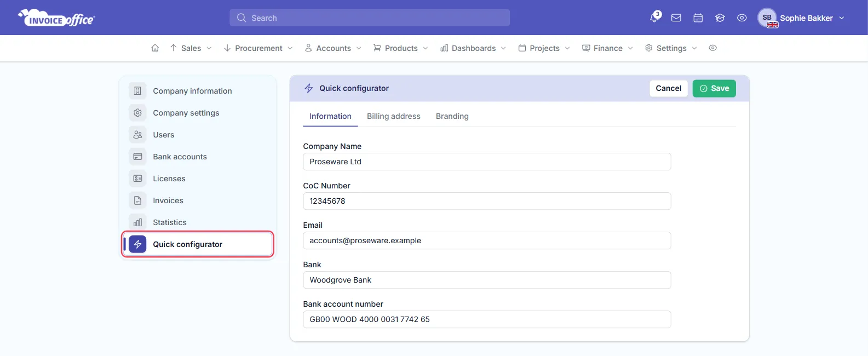Click the search magnifier icon

coord(242,18)
